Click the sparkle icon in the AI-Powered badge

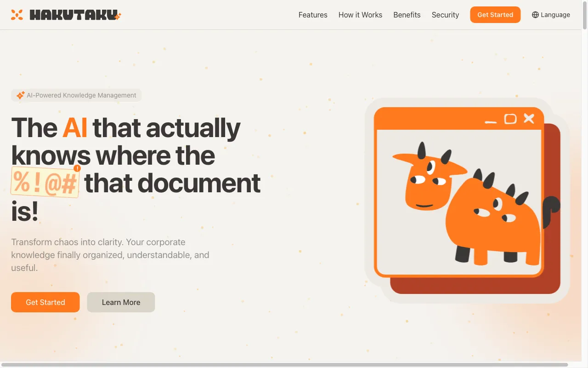pyautogui.click(x=20, y=95)
